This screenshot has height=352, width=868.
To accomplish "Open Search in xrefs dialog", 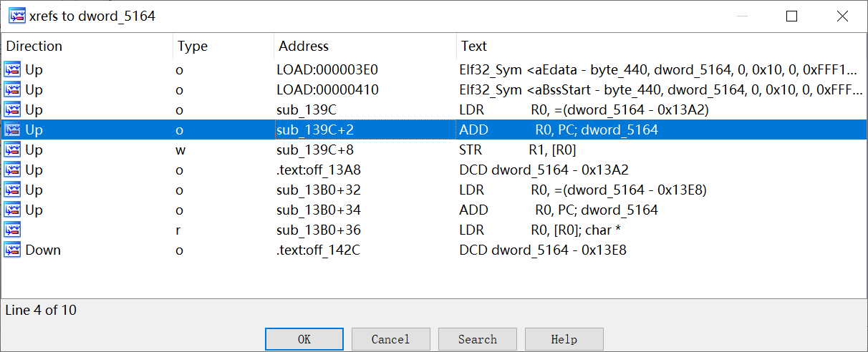I will pyautogui.click(x=478, y=339).
